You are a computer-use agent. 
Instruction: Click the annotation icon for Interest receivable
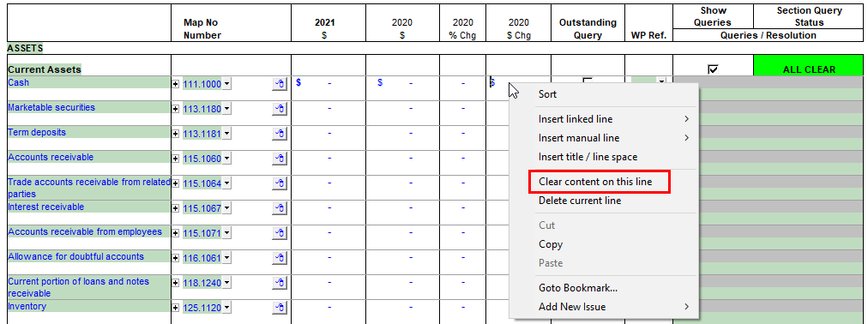[280, 208]
